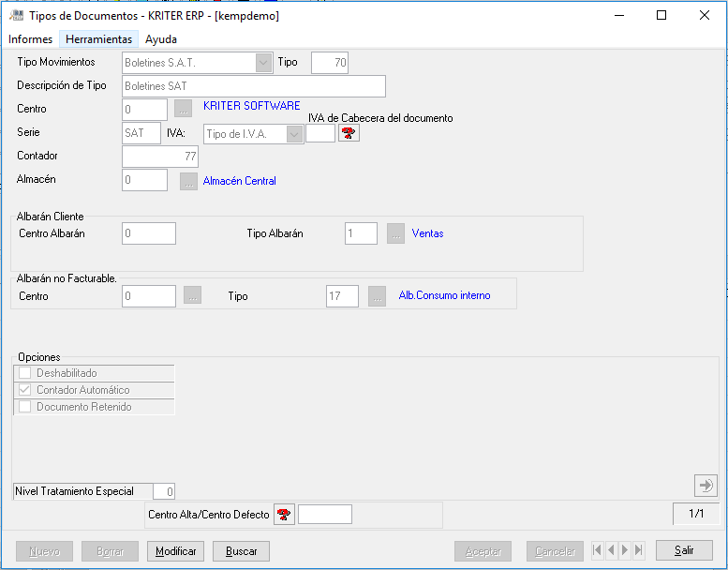
Task: Click the Serie field containing SAT
Action: (x=141, y=133)
